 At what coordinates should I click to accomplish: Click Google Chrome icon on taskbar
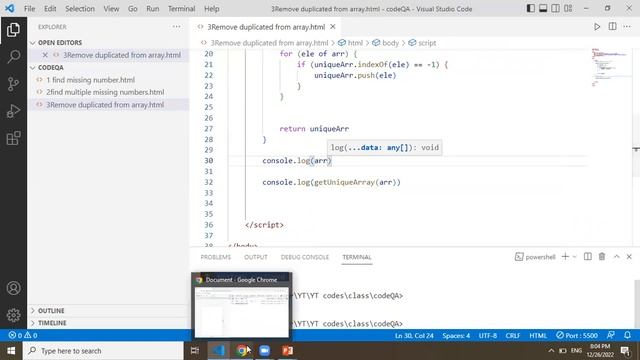click(x=242, y=351)
